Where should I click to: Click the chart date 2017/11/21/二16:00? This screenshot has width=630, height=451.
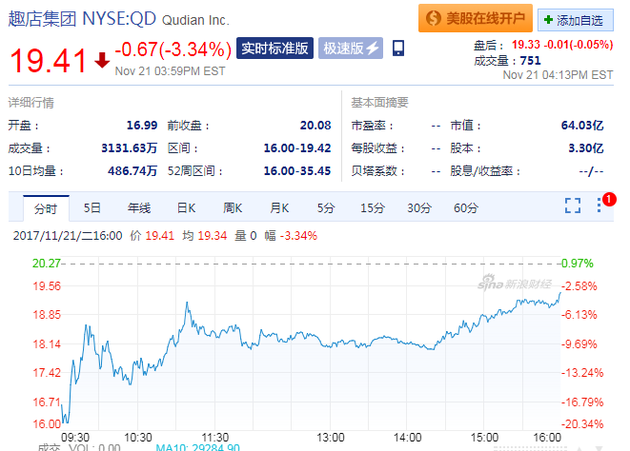coord(68,236)
